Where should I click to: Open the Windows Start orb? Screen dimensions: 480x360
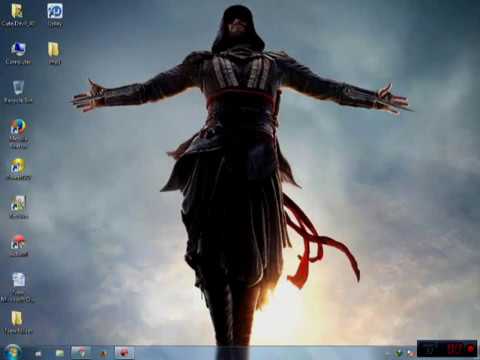point(13,352)
